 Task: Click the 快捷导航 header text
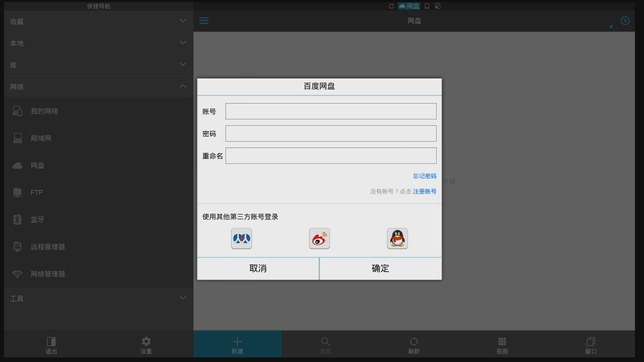[99, 6]
